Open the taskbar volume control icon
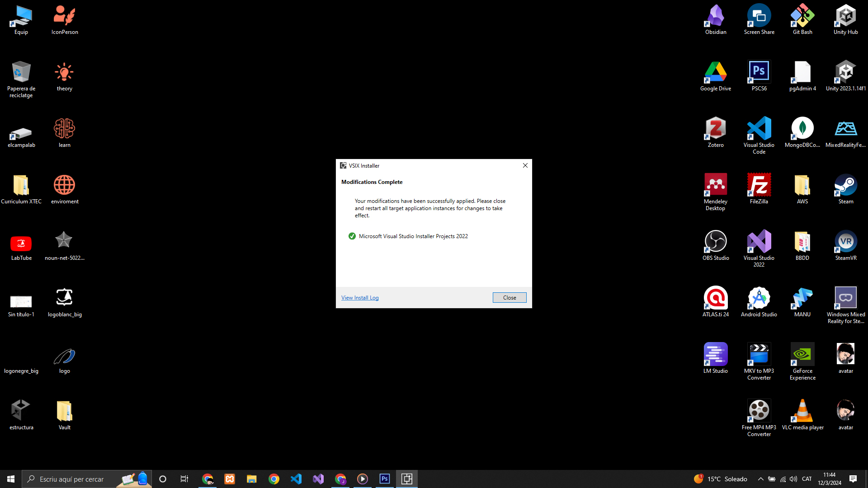Image resolution: width=868 pixels, height=488 pixels. point(793,479)
